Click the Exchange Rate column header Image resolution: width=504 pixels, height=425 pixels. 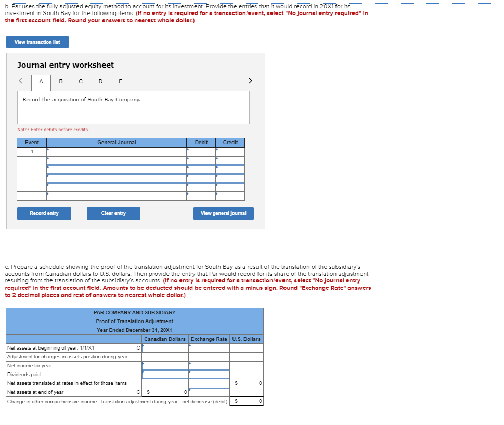[x=209, y=339]
